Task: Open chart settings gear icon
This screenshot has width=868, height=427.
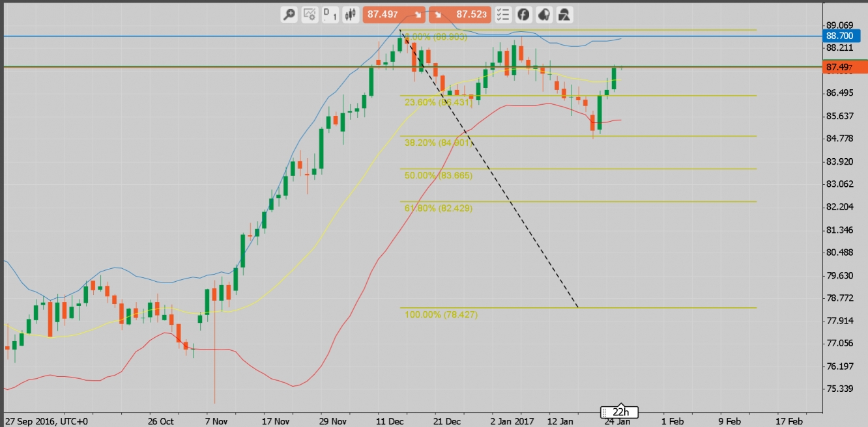Action: click(310, 14)
